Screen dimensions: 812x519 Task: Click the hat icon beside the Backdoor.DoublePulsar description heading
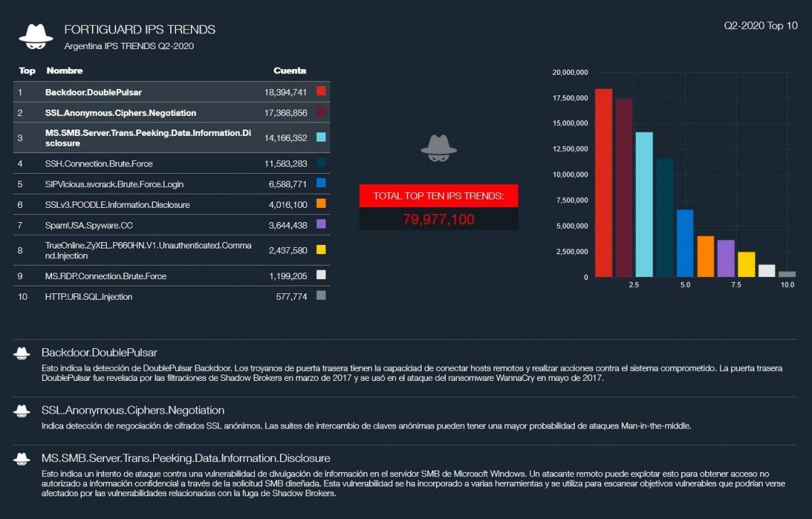[x=22, y=353]
